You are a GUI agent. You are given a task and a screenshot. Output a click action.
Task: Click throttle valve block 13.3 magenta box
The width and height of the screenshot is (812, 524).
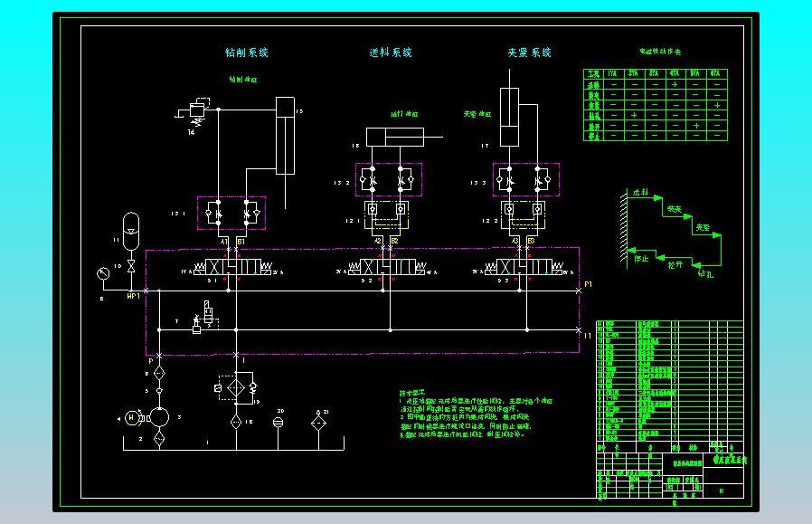[x=526, y=179]
